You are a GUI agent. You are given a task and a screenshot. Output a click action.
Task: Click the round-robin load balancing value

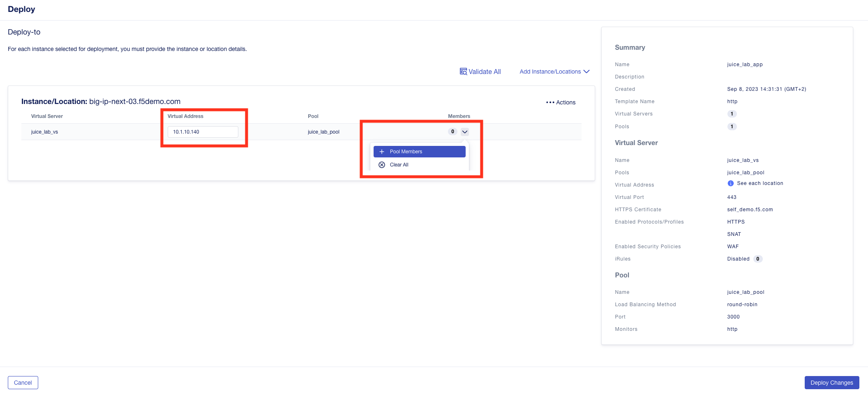tap(742, 305)
